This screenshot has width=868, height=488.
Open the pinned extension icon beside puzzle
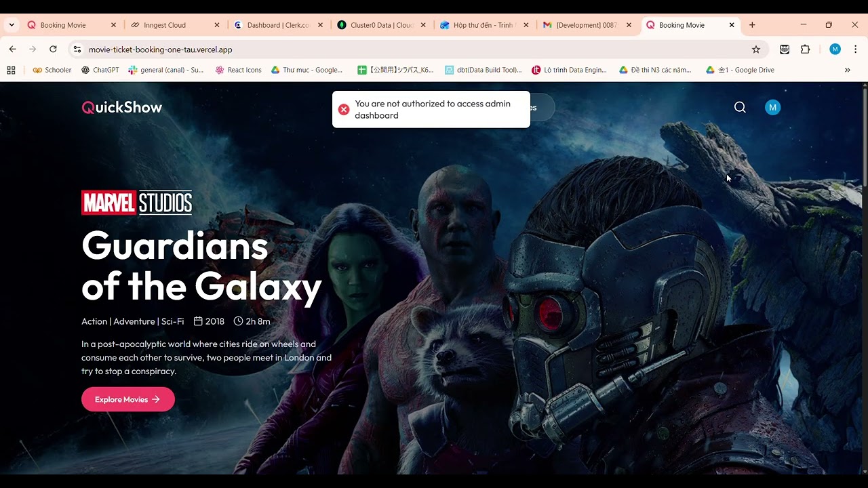click(x=785, y=49)
